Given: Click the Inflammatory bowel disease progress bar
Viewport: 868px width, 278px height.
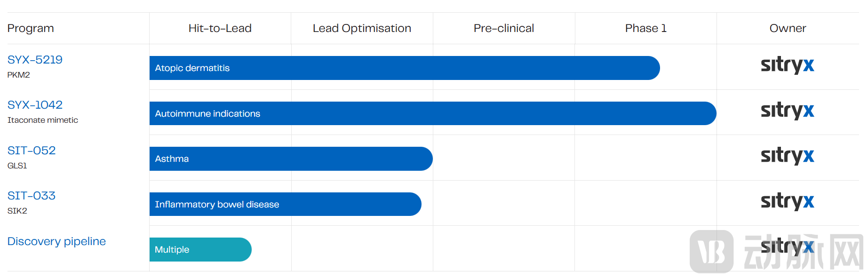Looking at the screenshot, I should point(285,204).
